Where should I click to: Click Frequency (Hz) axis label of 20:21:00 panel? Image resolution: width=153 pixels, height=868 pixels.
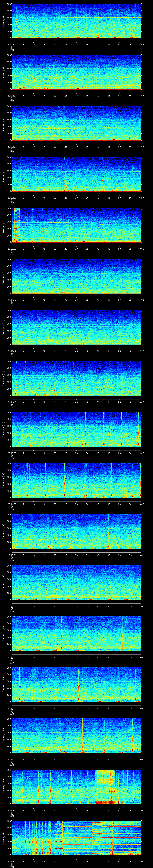click(x=3, y=838)
